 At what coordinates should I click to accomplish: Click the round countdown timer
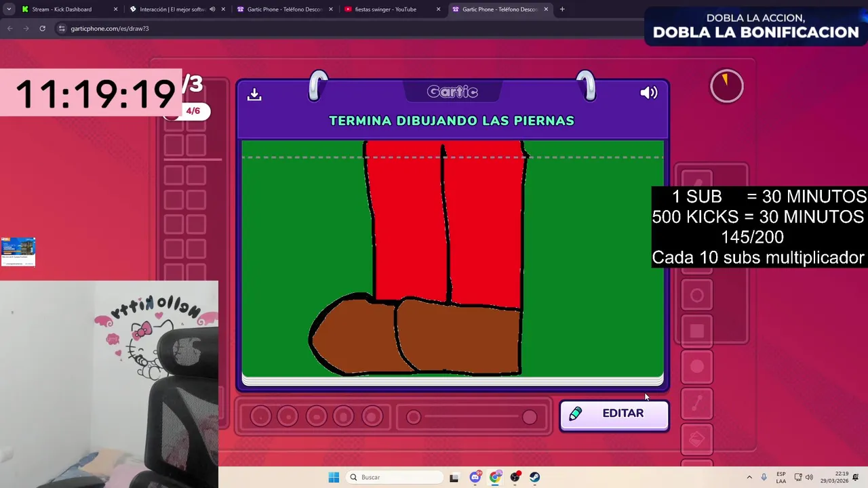click(726, 87)
